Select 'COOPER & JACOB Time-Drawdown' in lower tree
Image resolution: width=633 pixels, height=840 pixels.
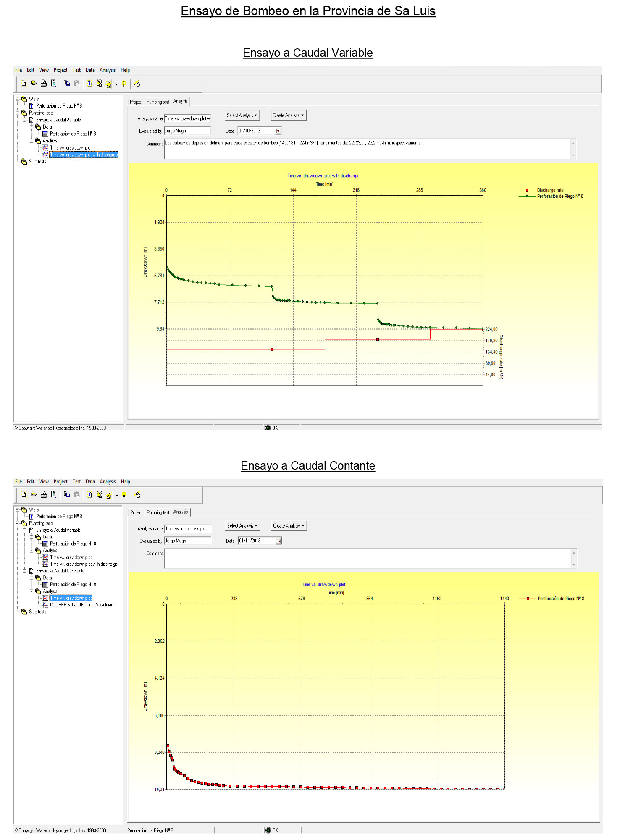click(81, 605)
